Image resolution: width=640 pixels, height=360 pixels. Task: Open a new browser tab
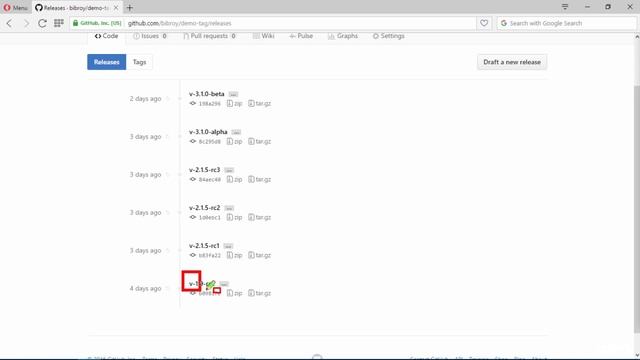(130, 8)
